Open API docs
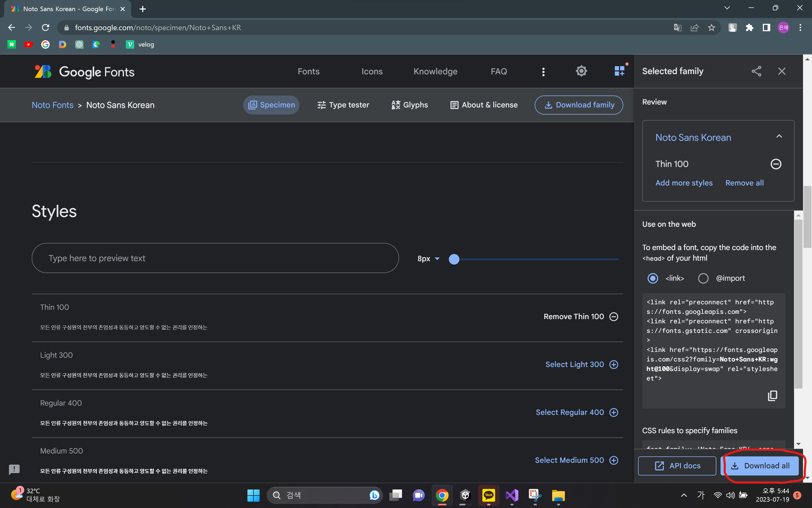The height and width of the screenshot is (508, 812). [x=677, y=466]
